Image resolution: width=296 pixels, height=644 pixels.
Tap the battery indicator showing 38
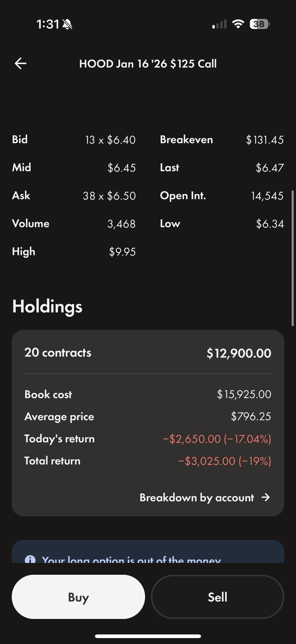(x=259, y=24)
